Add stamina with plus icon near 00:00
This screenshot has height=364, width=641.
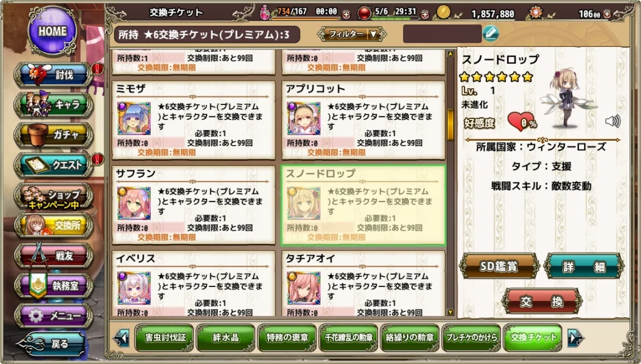[x=346, y=15]
